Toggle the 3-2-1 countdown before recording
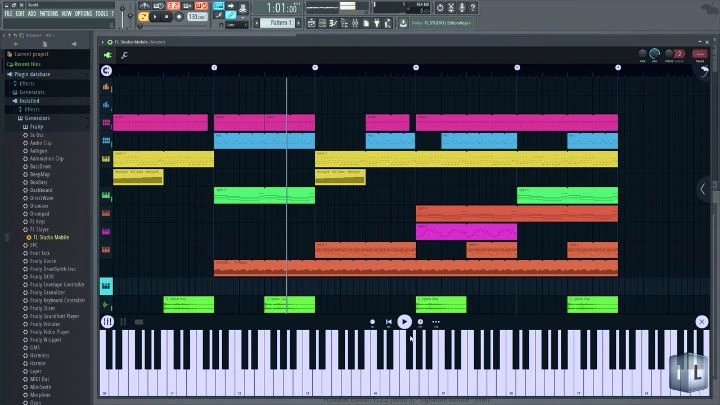This screenshot has width=720, height=405. pyautogui.click(x=173, y=6)
